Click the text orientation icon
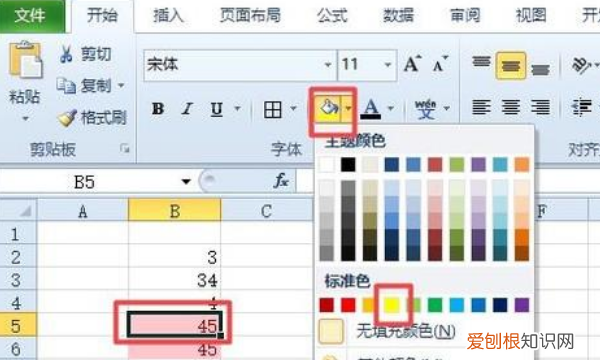The width and height of the screenshot is (600, 360). tap(581, 65)
